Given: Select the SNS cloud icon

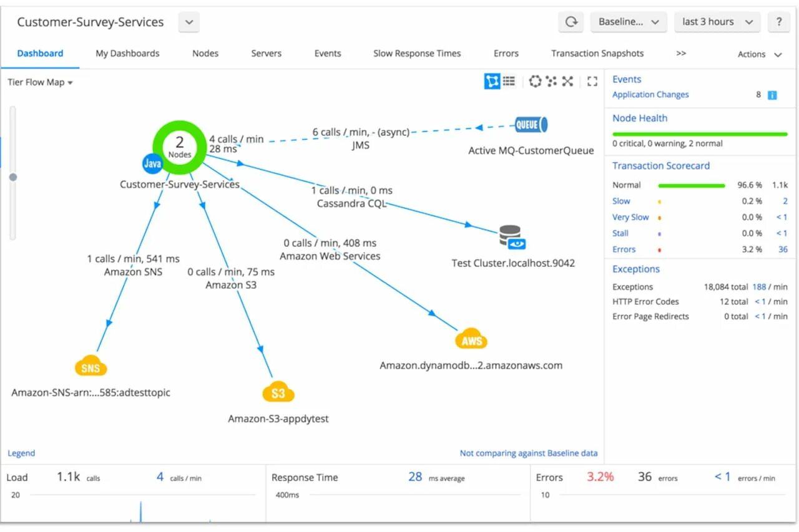Looking at the screenshot, I should 91,367.
